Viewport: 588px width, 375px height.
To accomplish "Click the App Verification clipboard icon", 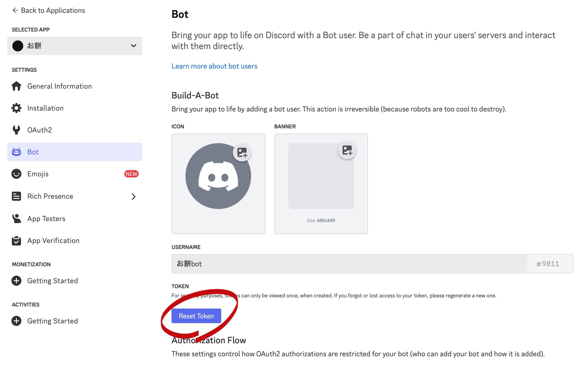I will 16,240.
